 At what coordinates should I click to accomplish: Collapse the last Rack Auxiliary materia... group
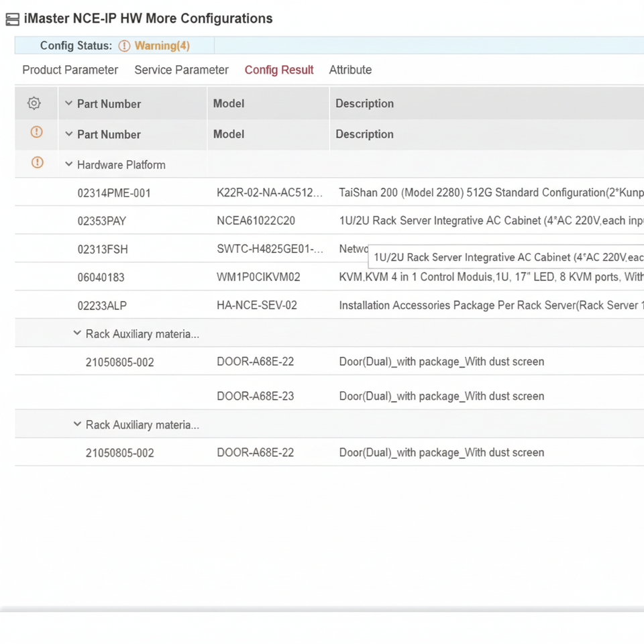78,425
